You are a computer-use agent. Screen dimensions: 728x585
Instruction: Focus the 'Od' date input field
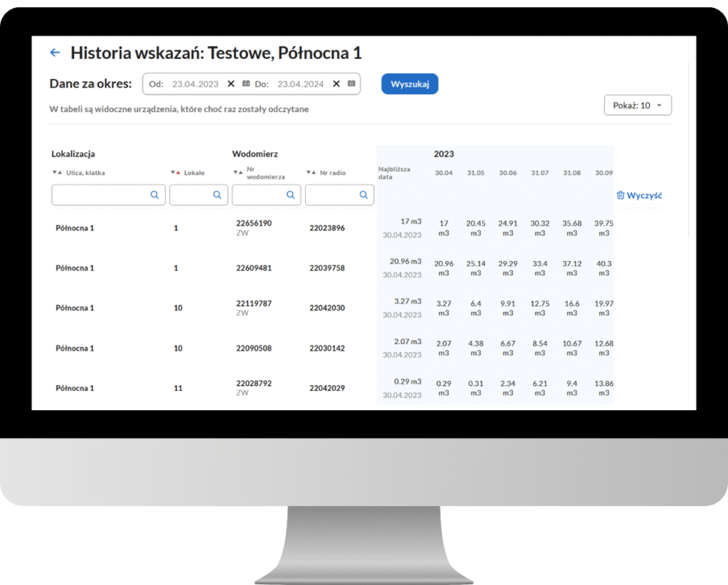(x=195, y=84)
